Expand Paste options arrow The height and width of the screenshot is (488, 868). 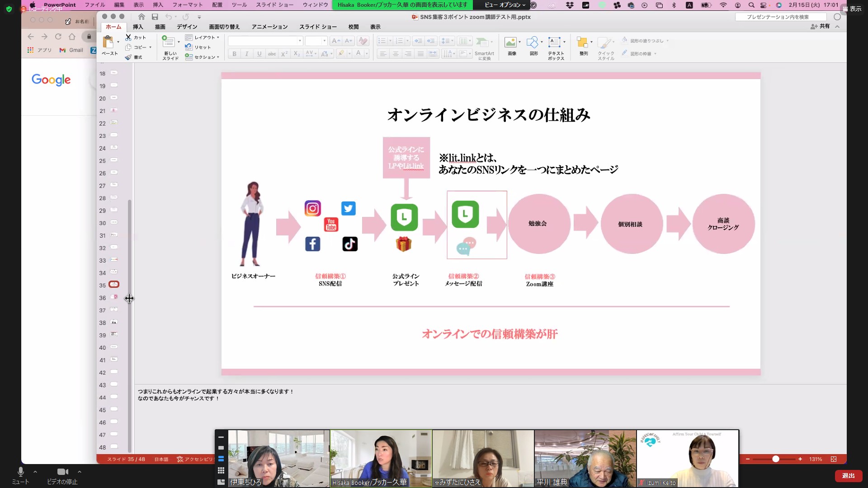point(118,42)
